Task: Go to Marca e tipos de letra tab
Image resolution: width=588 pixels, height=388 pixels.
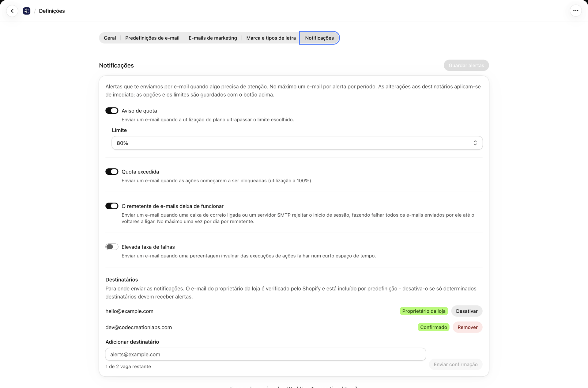Action: point(271,38)
